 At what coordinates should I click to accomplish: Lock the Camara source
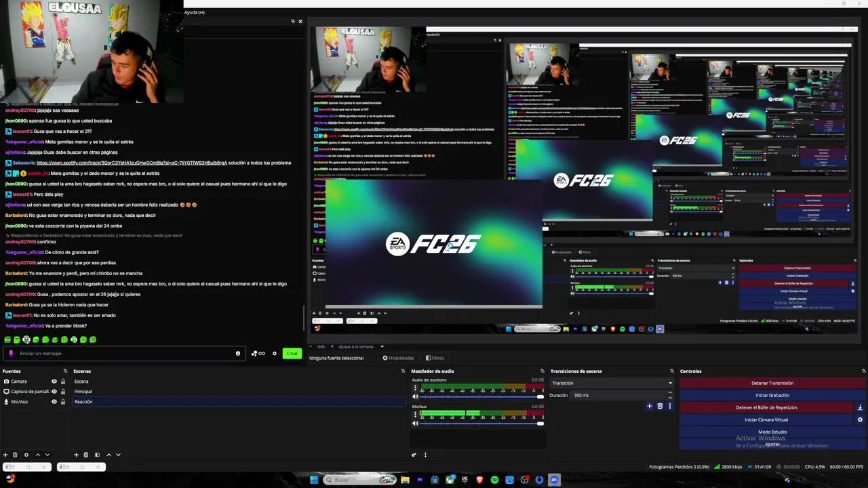(63, 381)
